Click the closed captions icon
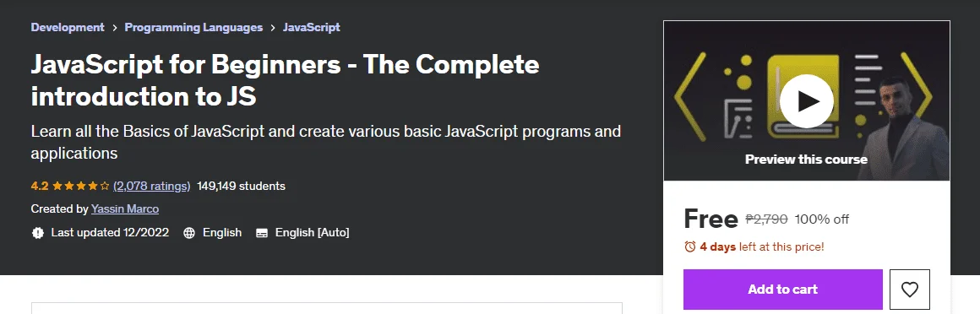 [262, 233]
